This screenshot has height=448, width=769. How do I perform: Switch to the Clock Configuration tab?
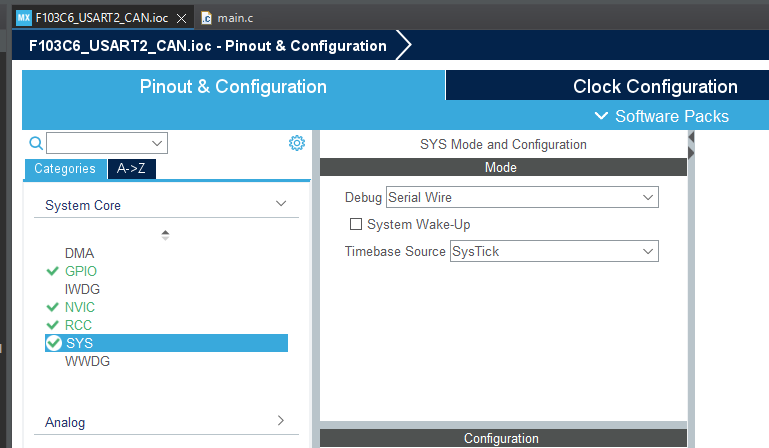point(655,87)
